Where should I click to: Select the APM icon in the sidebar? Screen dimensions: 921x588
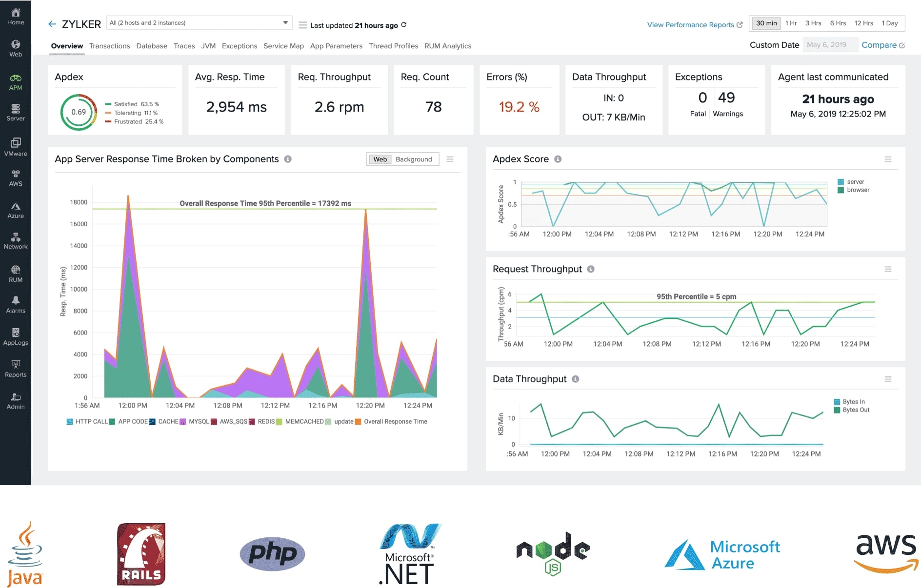pyautogui.click(x=16, y=80)
